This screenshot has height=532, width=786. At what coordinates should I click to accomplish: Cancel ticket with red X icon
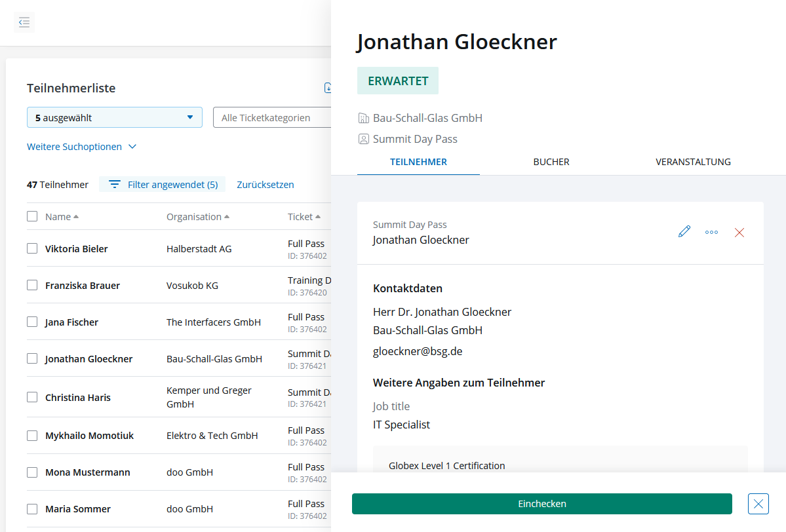click(739, 233)
